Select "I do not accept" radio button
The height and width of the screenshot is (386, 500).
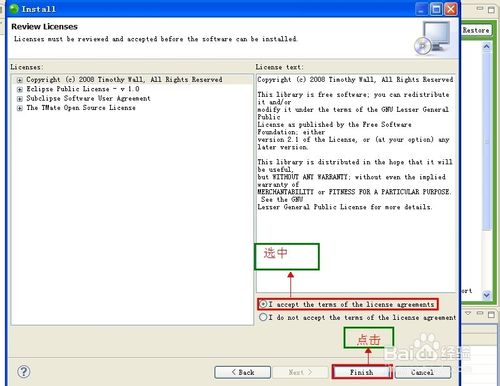263,317
